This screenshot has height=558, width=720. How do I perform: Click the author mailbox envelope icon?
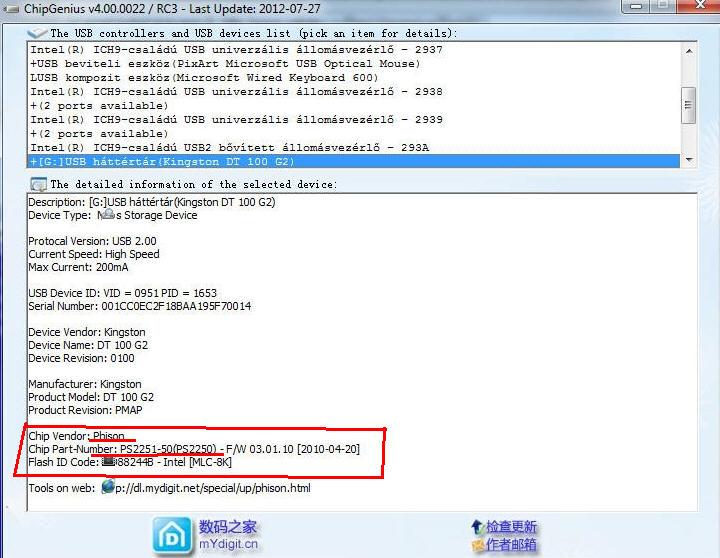click(478, 545)
